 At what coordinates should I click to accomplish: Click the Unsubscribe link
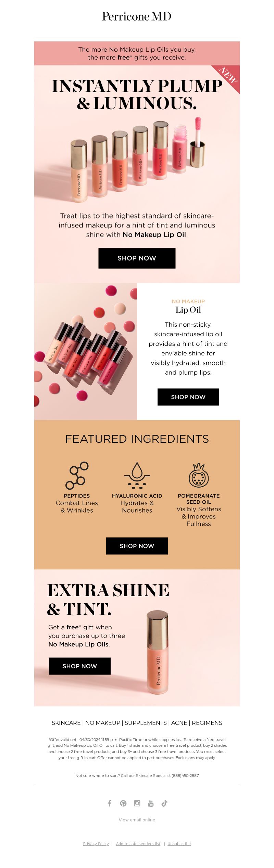(179, 844)
